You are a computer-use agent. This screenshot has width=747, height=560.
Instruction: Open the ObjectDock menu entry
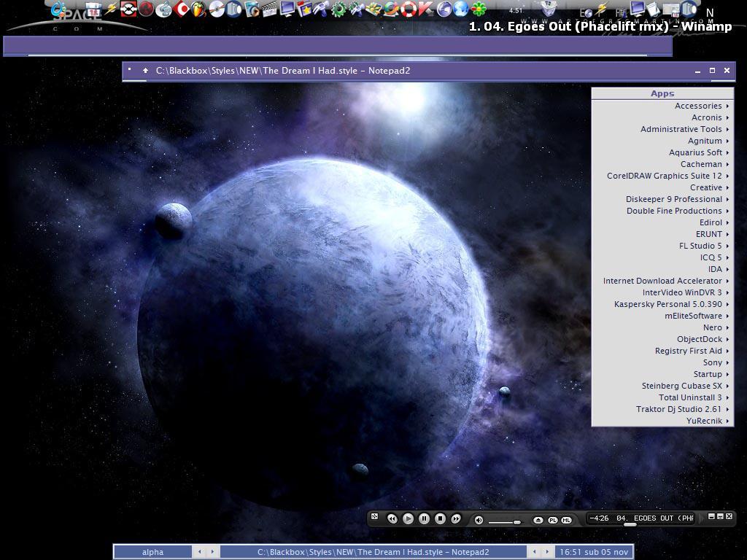662,339
